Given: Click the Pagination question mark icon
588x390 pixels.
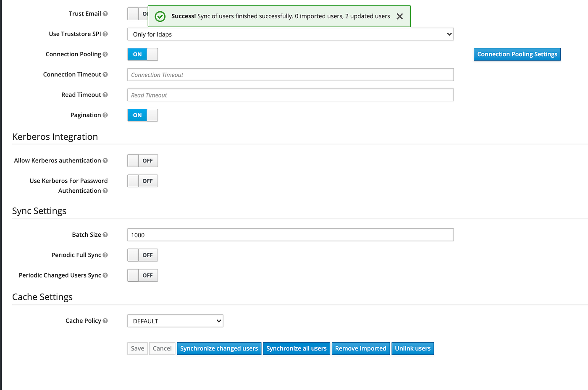Looking at the screenshot, I should tap(106, 115).
